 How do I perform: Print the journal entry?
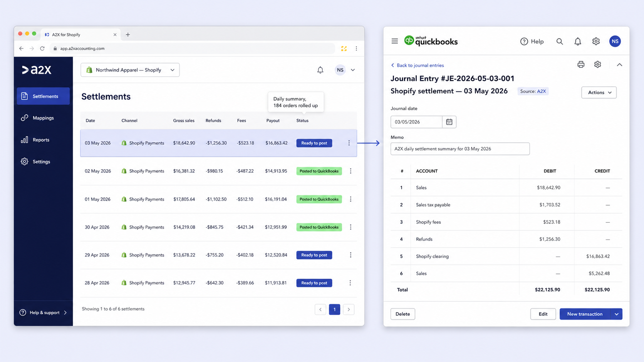[580, 65]
